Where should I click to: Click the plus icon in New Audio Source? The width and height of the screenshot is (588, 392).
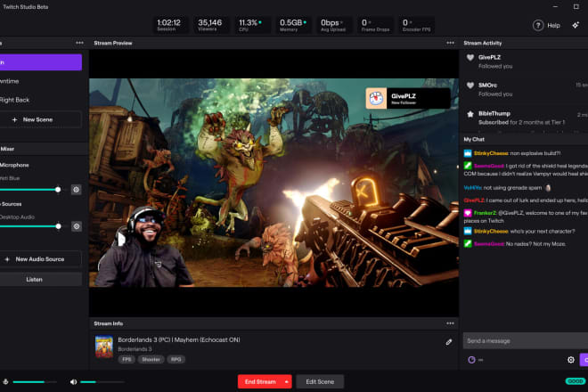[7, 259]
